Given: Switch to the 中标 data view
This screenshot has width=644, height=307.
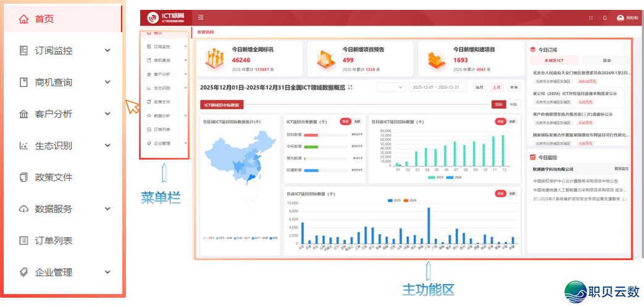Looking at the screenshot, I should click(x=513, y=105).
